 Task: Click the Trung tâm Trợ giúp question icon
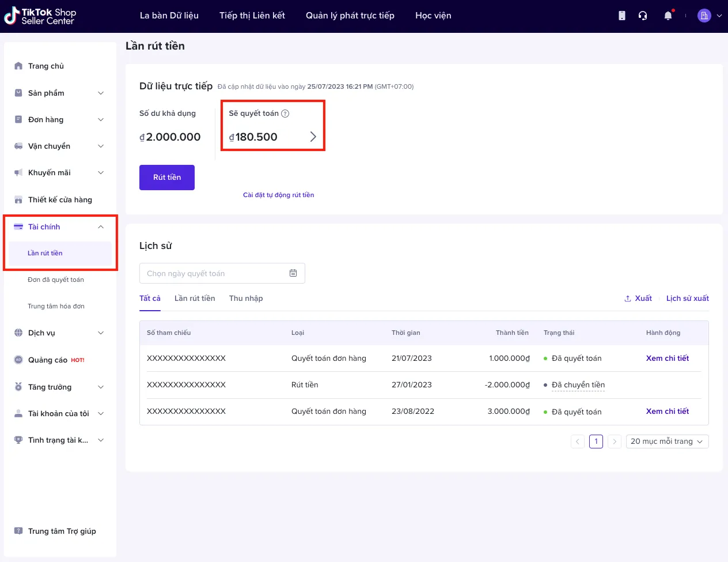tap(18, 531)
